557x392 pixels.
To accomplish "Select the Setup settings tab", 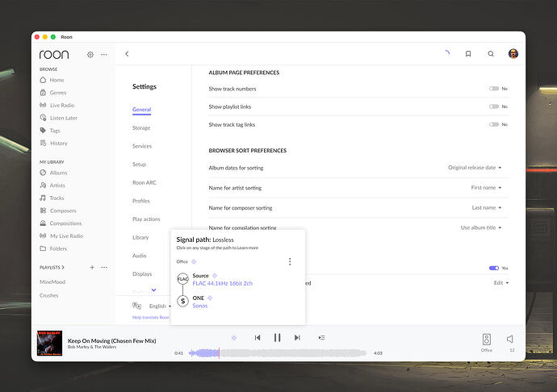I will point(139,165).
